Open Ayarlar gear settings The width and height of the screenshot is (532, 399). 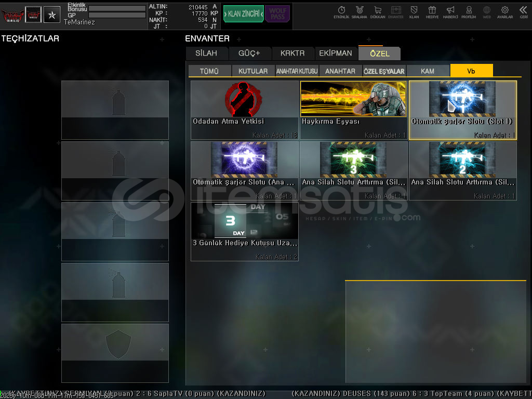504,12
